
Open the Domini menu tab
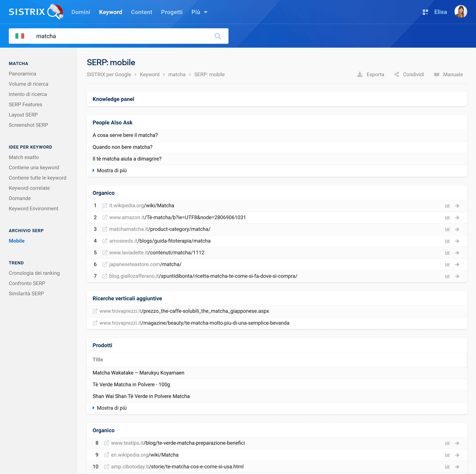click(81, 12)
